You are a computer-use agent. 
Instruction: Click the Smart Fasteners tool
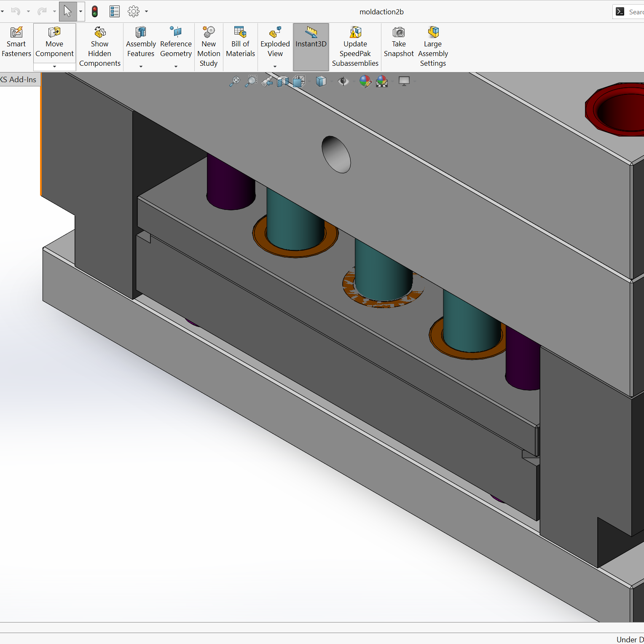[x=16, y=42]
